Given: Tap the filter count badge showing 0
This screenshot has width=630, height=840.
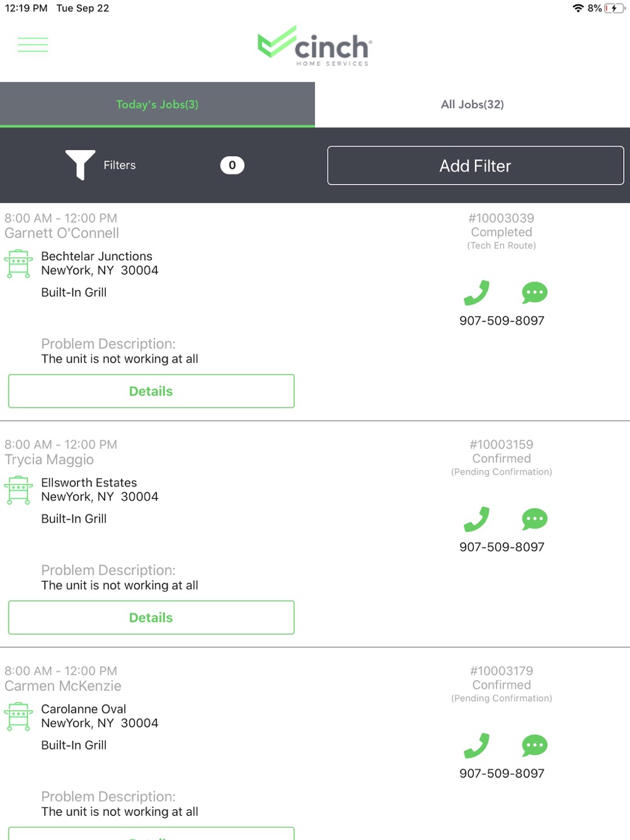Looking at the screenshot, I should click(x=232, y=165).
